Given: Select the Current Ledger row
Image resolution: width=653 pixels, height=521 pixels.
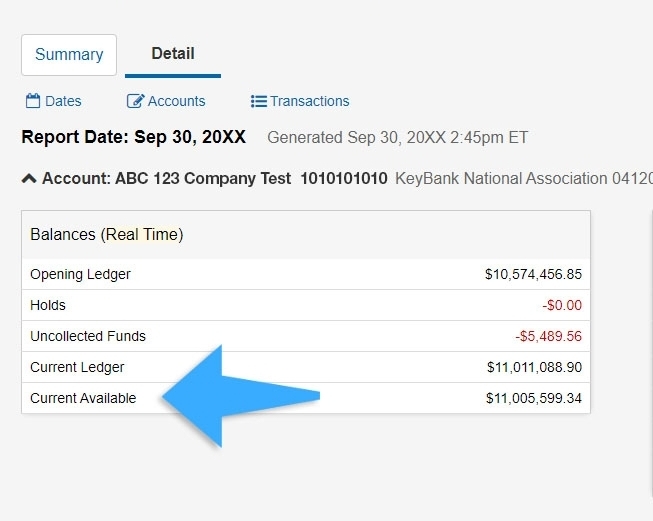Looking at the screenshot, I should (306, 367).
